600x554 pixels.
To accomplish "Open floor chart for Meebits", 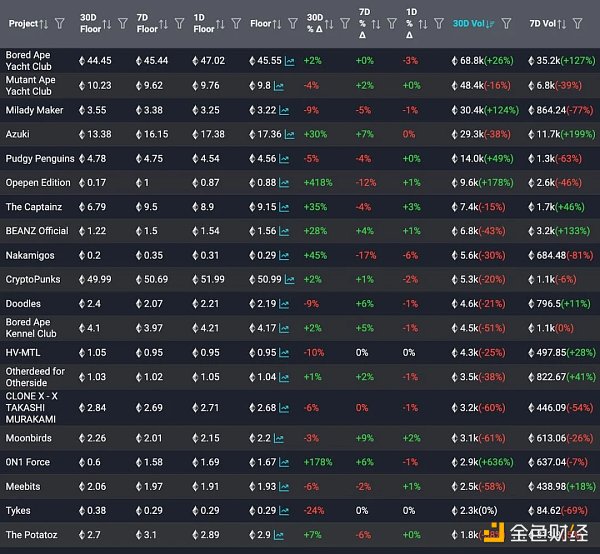I will tap(284, 487).
